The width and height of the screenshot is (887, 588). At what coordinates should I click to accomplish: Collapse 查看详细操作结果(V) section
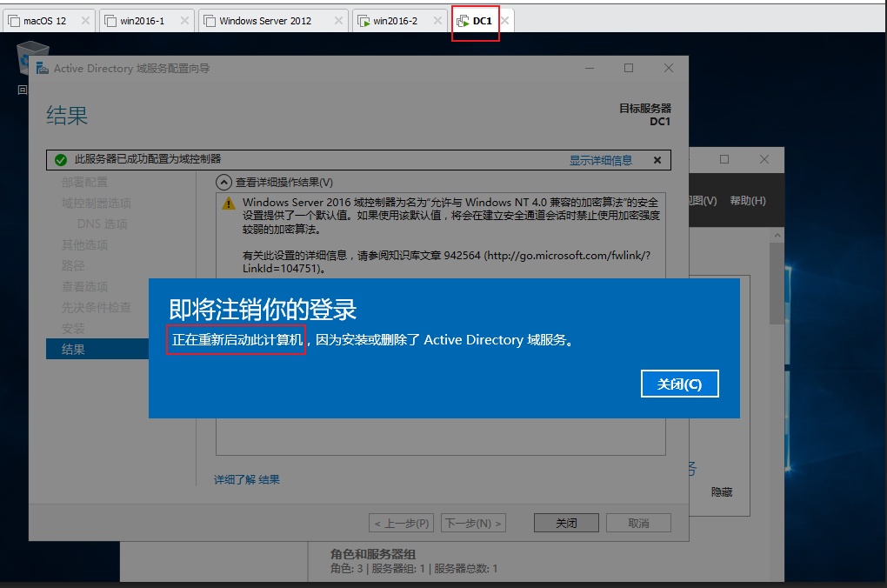(224, 183)
